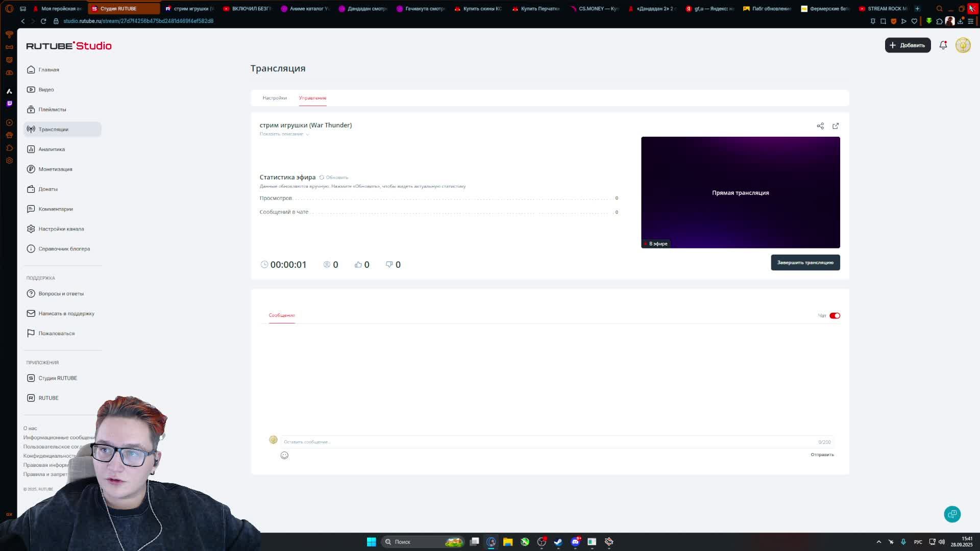Open the Analytics sidebar item
The width and height of the screenshot is (980, 551).
[52, 149]
